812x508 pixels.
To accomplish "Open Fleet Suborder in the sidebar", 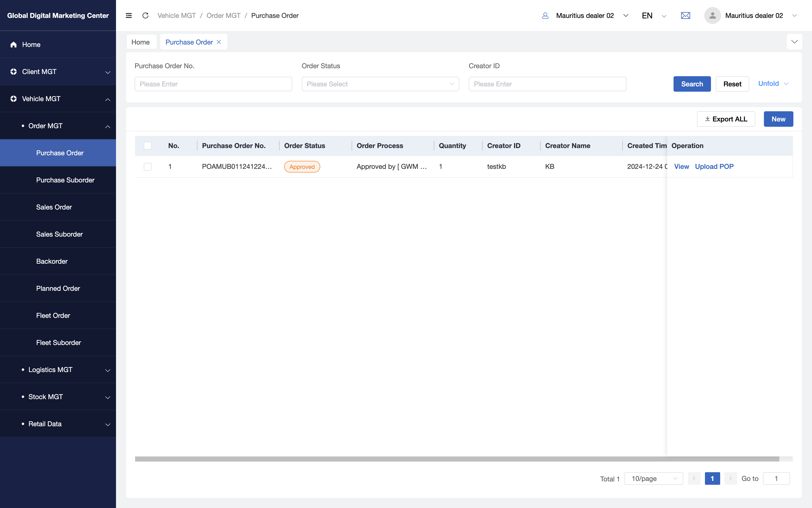I will 58,343.
